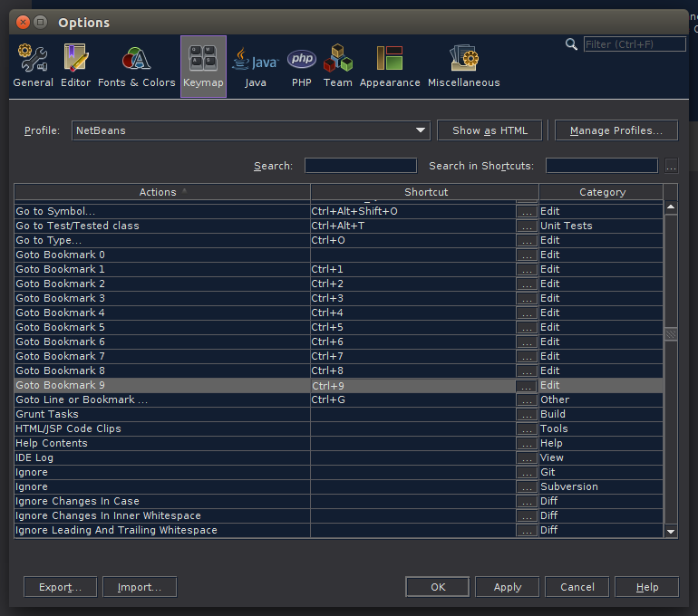Click Show as HTML button
The width and height of the screenshot is (698, 616).
[490, 130]
